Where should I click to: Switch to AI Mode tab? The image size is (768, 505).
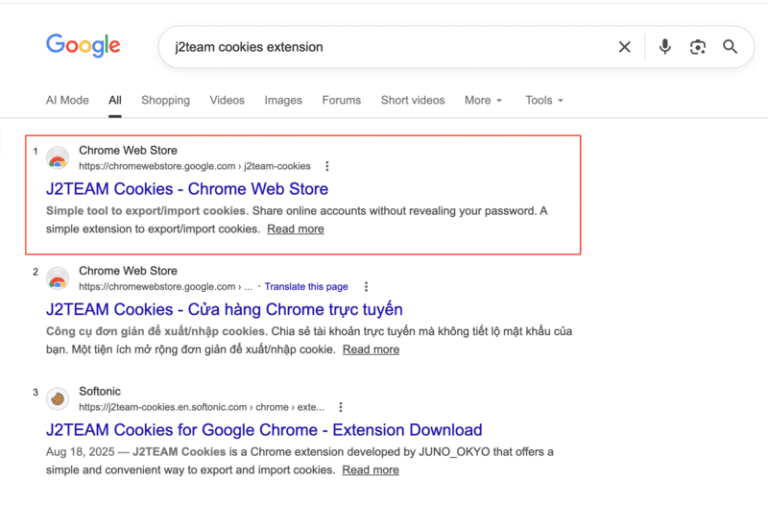[x=68, y=100]
